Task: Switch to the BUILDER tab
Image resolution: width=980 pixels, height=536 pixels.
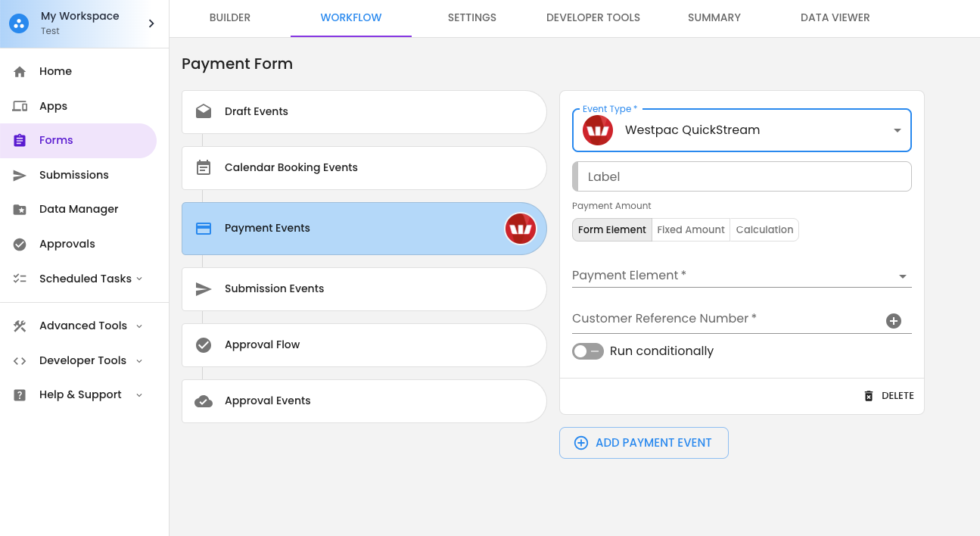Action: (230, 18)
